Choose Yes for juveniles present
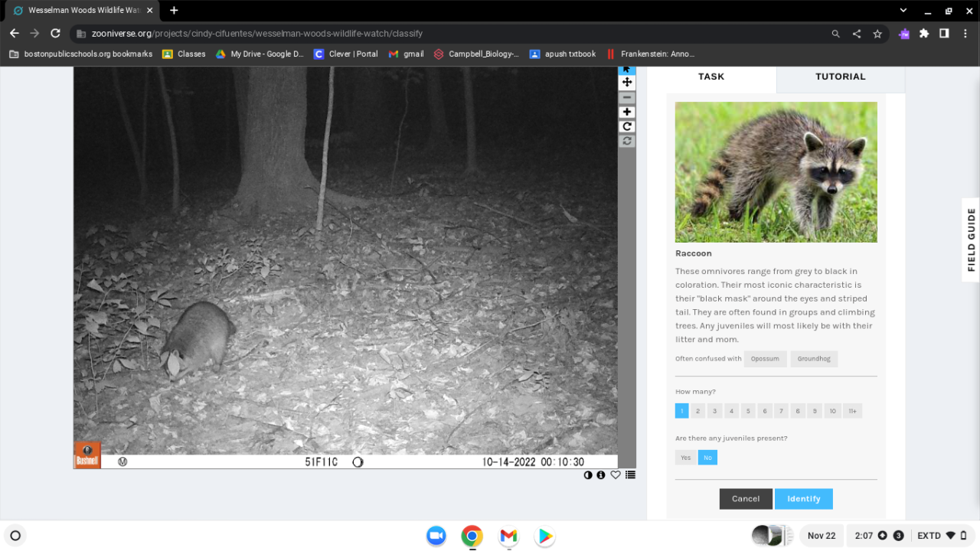This screenshot has height=551, width=980. click(x=685, y=458)
